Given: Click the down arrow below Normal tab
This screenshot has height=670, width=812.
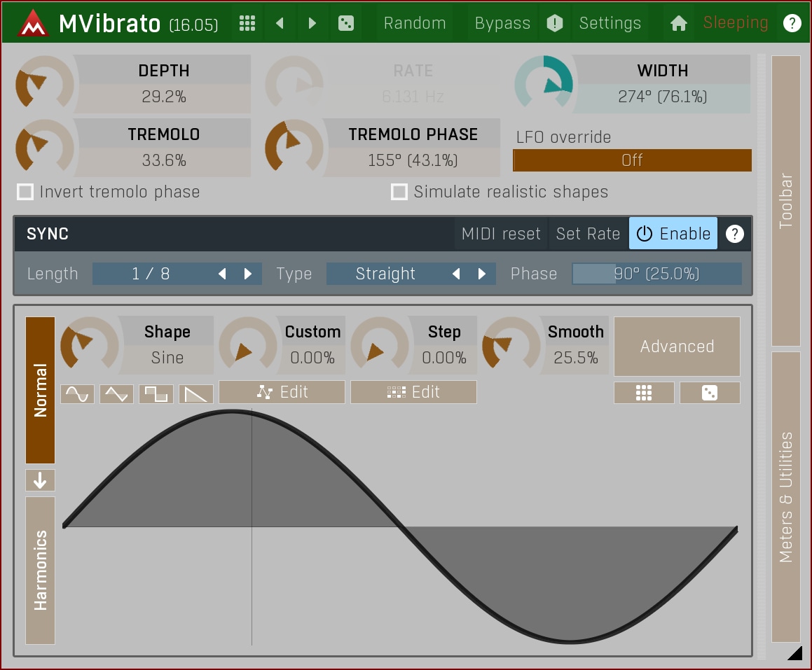Looking at the screenshot, I should pos(41,481).
